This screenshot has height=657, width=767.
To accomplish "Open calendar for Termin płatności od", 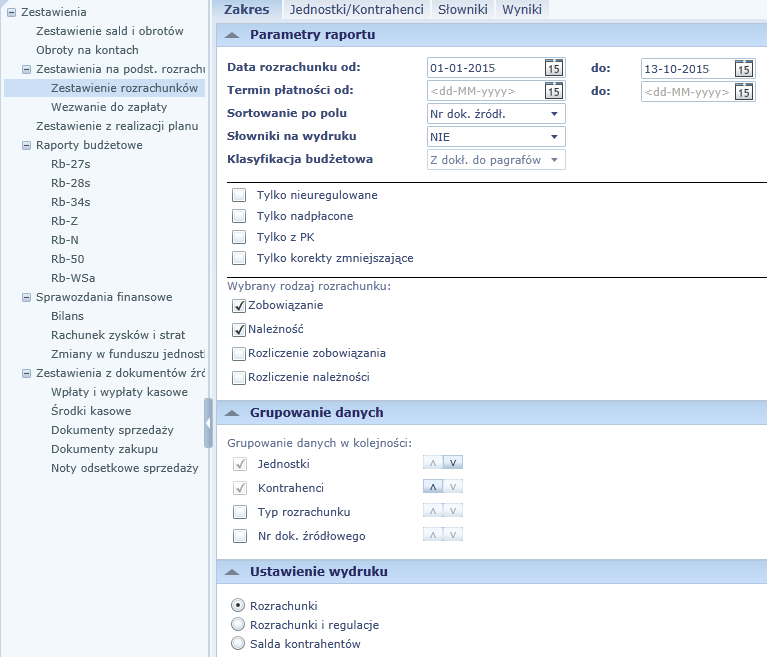I will pyautogui.click(x=554, y=91).
